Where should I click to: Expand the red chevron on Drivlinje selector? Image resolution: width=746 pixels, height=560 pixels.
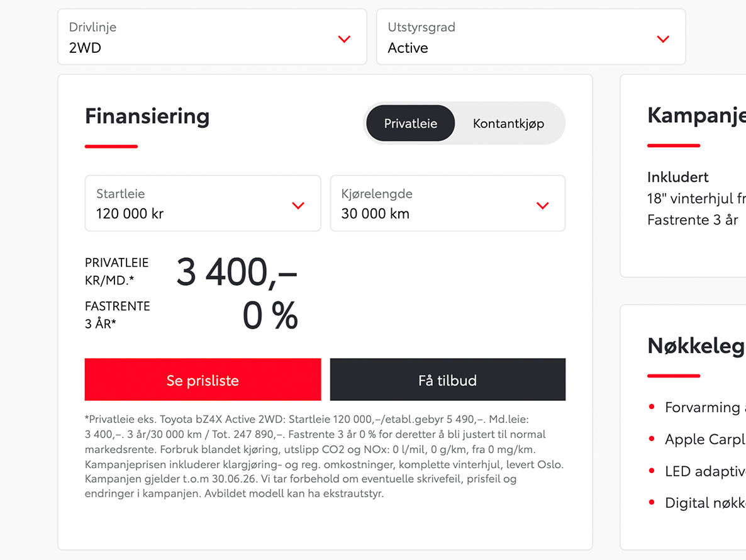tap(344, 38)
